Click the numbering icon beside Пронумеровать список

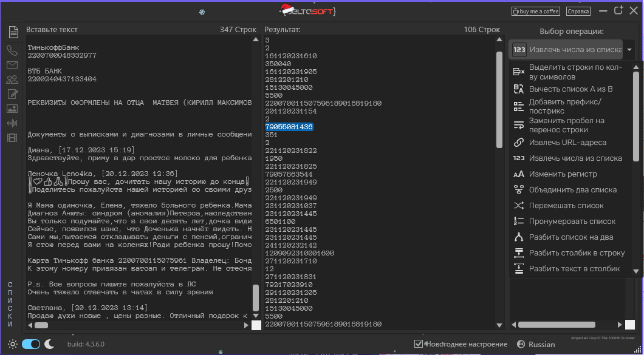click(519, 221)
